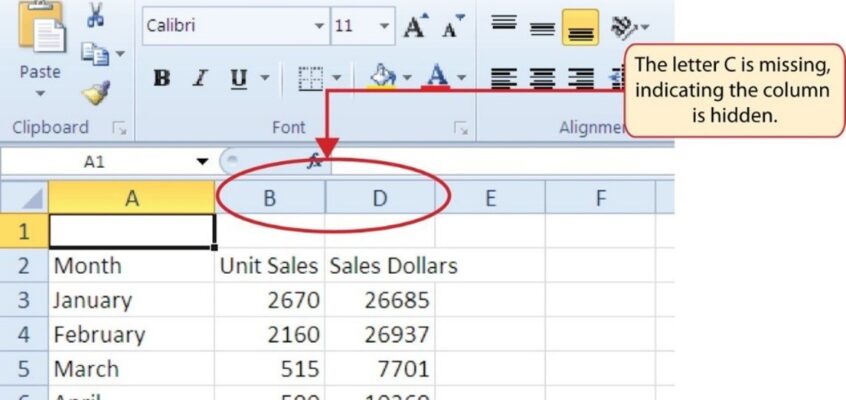Viewport: 846px width, 400px height.
Task: Click the cell with value 2160
Action: (x=270, y=334)
